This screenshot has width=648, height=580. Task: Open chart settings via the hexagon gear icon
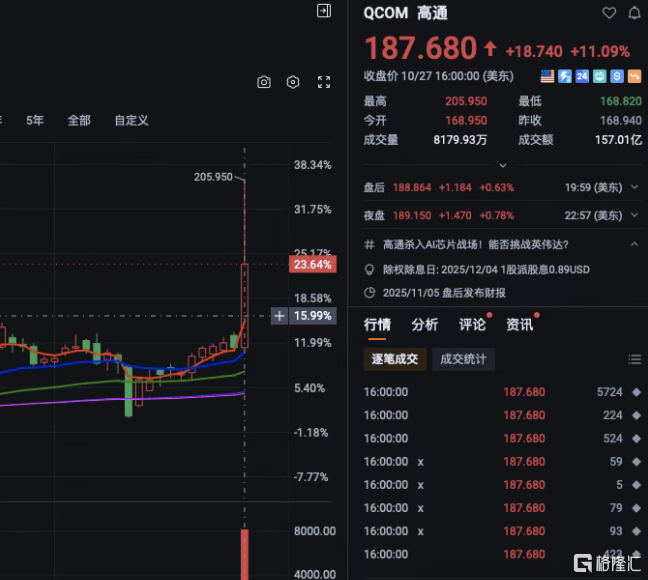click(293, 82)
